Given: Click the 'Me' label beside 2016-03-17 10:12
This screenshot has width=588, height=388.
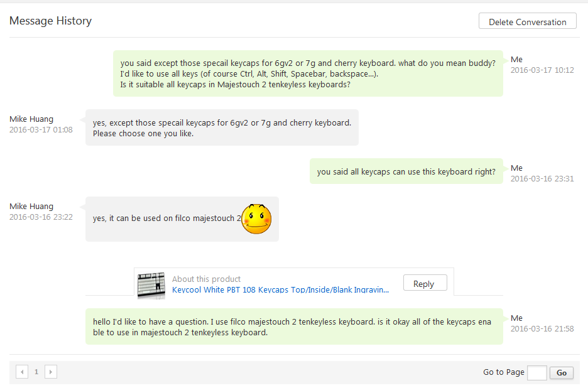Looking at the screenshot, I should (516, 59).
